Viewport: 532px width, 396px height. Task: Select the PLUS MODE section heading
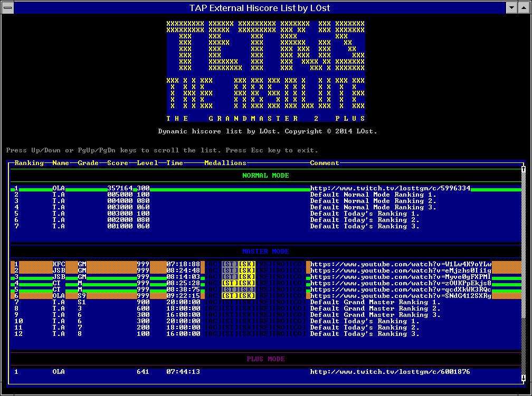click(265, 359)
